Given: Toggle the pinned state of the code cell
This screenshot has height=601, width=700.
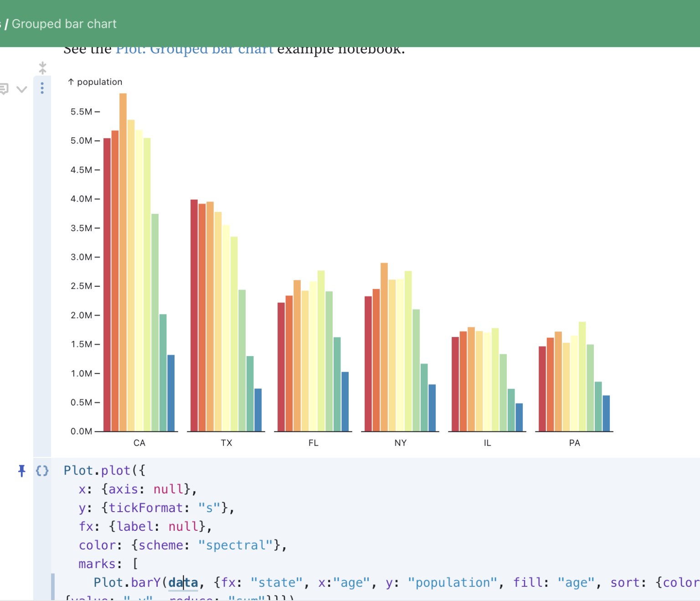Looking at the screenshot, I should 21,471.
